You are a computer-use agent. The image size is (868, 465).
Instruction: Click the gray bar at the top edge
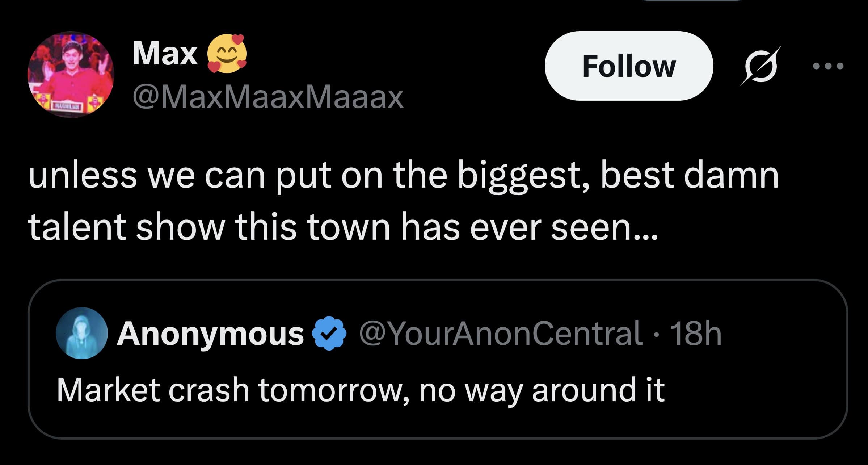coord(692,1)
